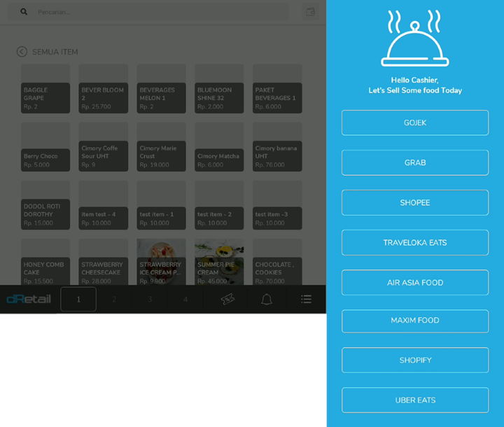504x427 pixels.
Task: Open notifications bell icon
Action: pos(267,300)
